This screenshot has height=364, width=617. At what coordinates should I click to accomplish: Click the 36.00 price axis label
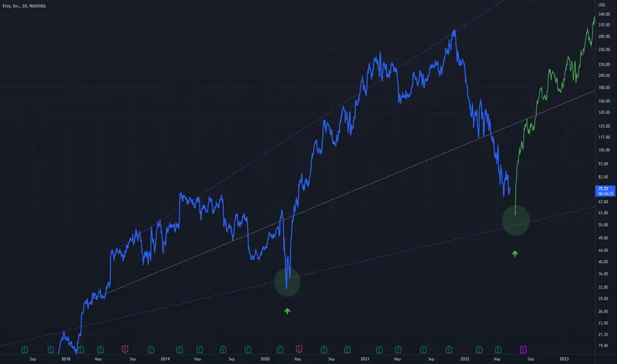(x=603, y=274)
